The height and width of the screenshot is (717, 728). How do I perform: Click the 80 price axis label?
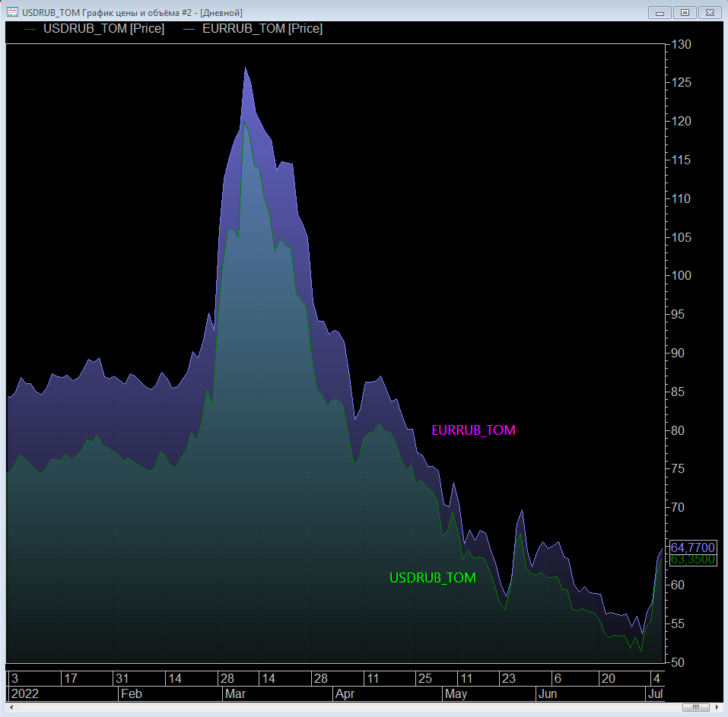[678, 430]
